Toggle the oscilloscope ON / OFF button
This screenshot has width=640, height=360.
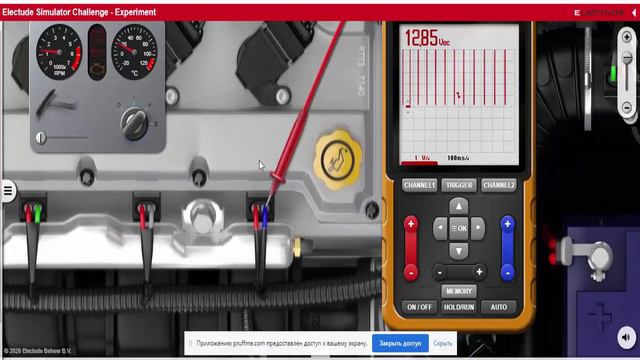419,307
